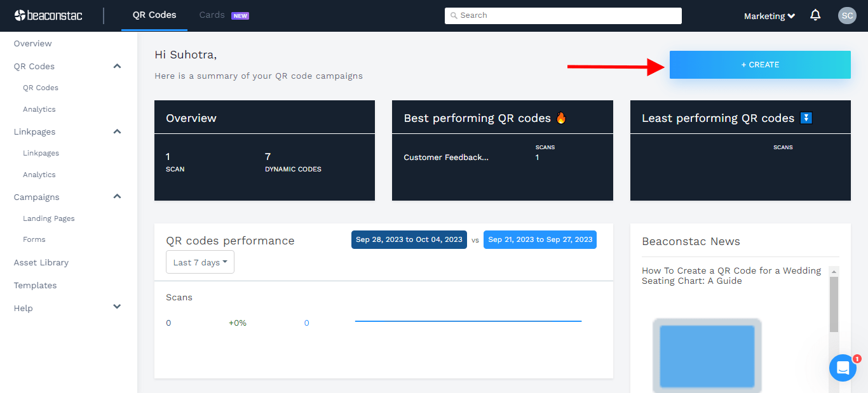The image size is (868, 393).
Task: Open the Last 7 days dropdown
Action: (200, 262)
